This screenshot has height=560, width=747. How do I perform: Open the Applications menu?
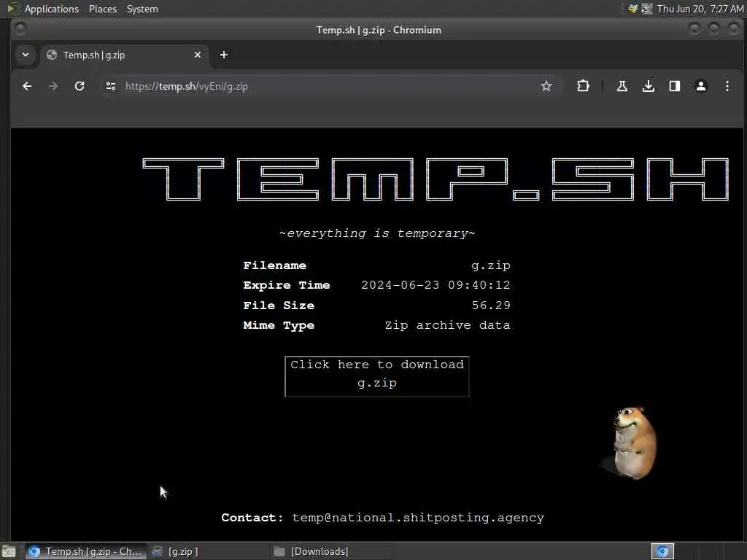click(x=52, y=9)
